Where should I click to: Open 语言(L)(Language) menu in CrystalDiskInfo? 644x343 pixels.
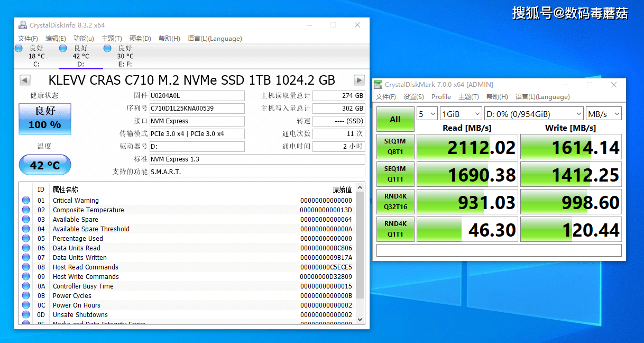tap(215, 39)
